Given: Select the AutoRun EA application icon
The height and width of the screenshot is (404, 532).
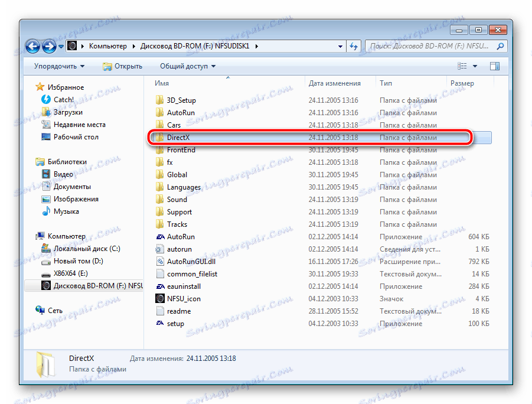Looking at the screenshot, I should [160, 237].
